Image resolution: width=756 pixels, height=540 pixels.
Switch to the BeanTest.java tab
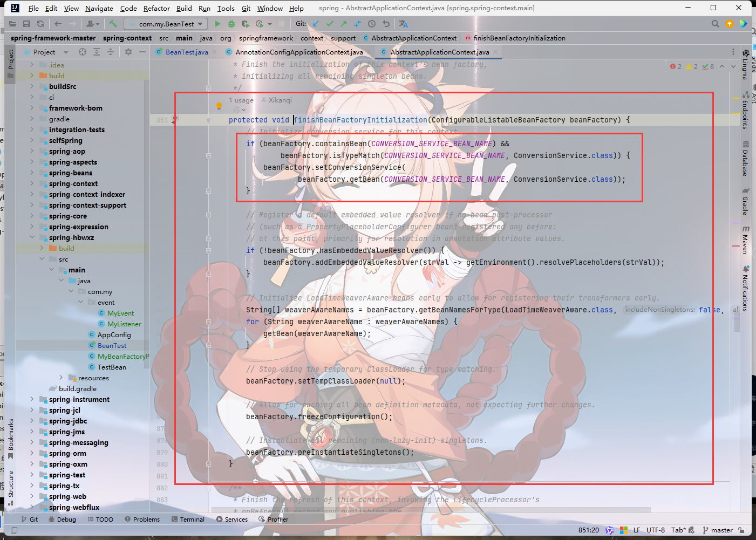[187, 52]
